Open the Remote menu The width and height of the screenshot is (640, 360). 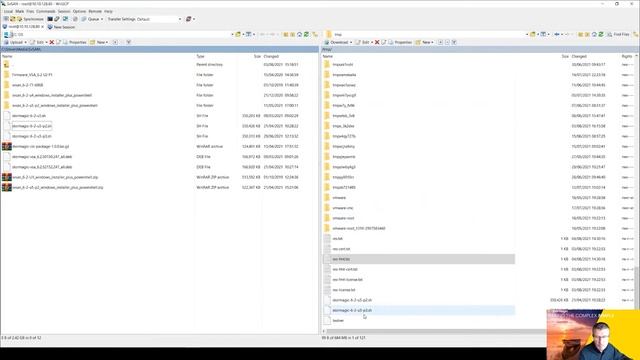95,11
